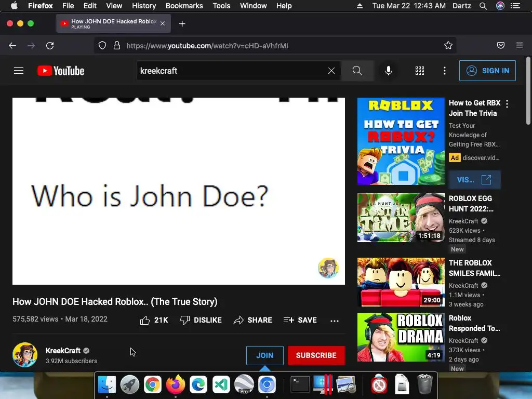Show site security padlock info

(x=117, y=46)
